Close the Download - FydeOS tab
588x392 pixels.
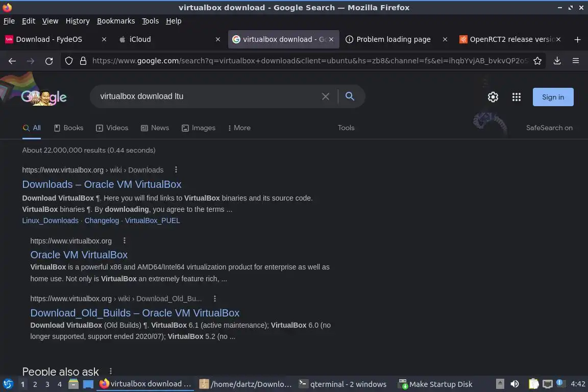[104, 39]
